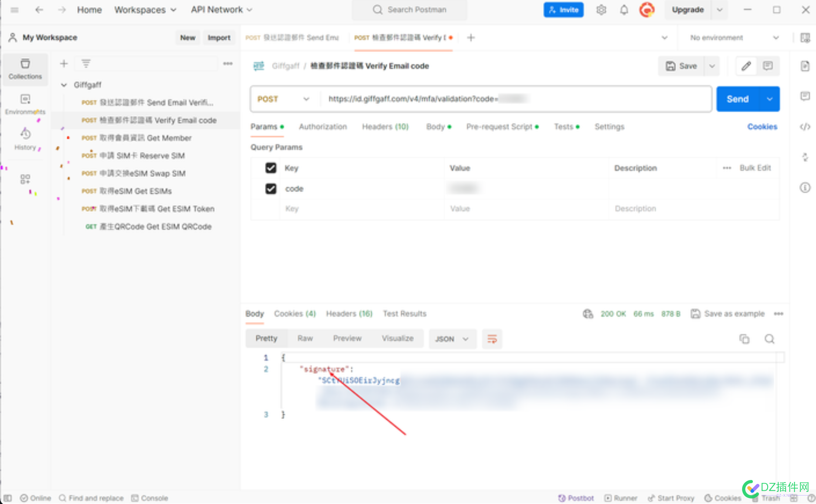
Task: Open the documentation icon in right sidebar
Action: click(x=805, y=66)
